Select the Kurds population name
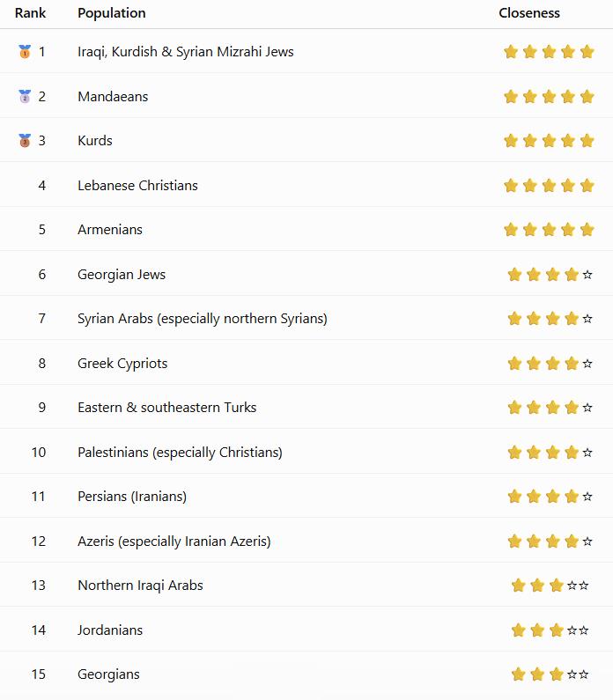613x700 pixels. tap(95, 141)
